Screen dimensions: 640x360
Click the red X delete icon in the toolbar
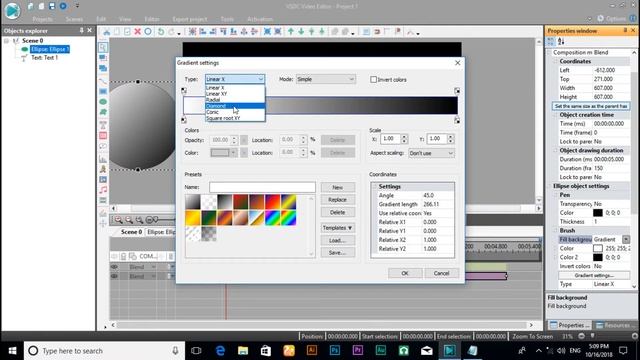click(138, 31)
